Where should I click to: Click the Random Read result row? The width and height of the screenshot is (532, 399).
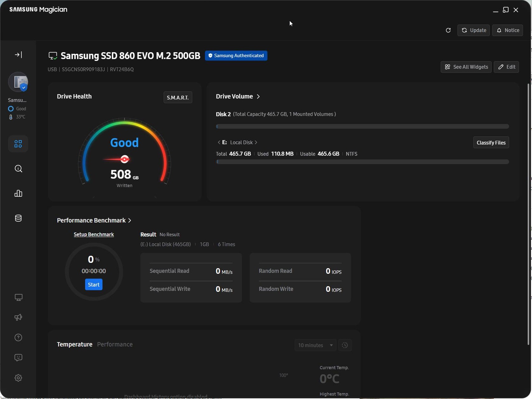coord(300,271)
